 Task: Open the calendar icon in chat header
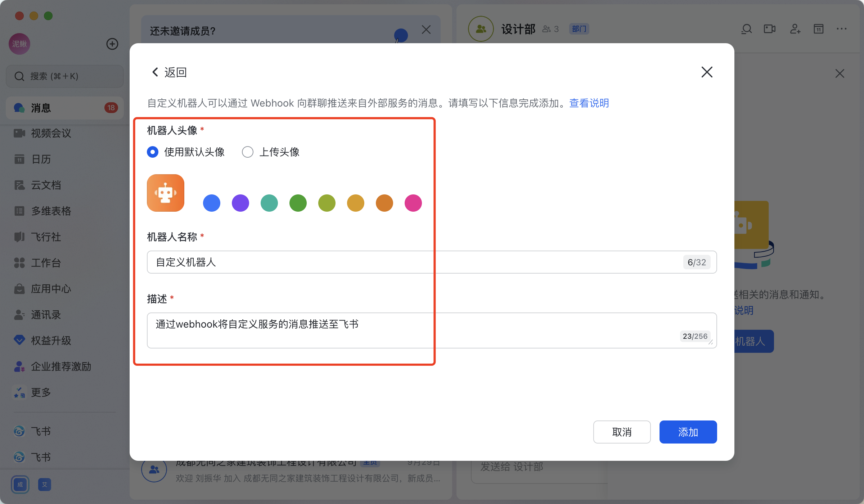818,29
